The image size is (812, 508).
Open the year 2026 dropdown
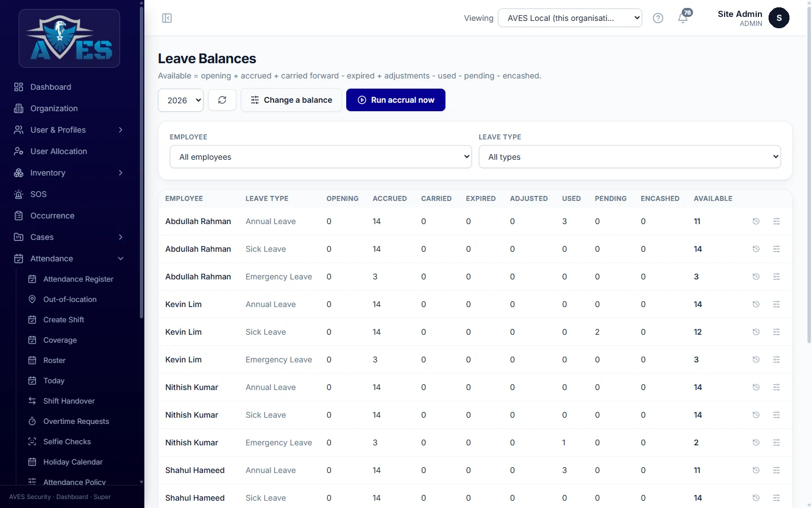click(180, 100)
